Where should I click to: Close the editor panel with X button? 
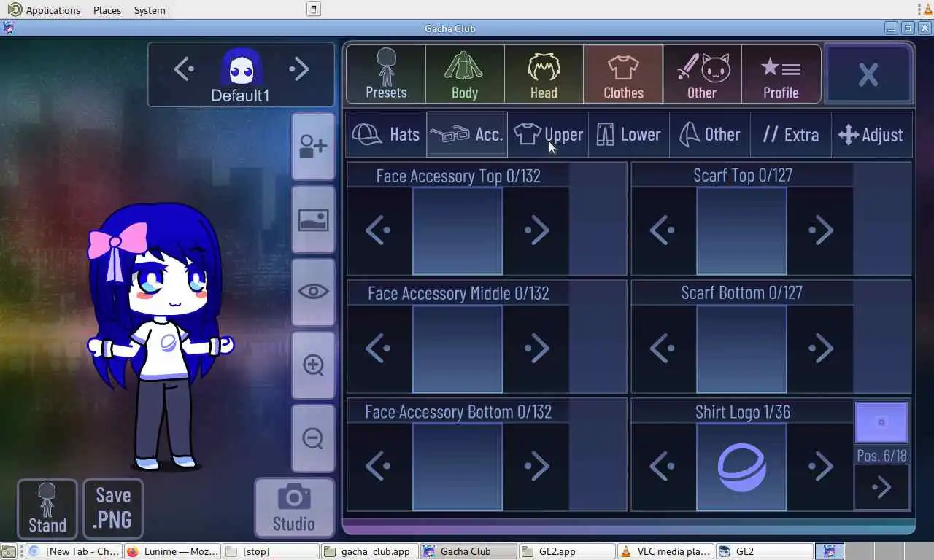[868, 74]
